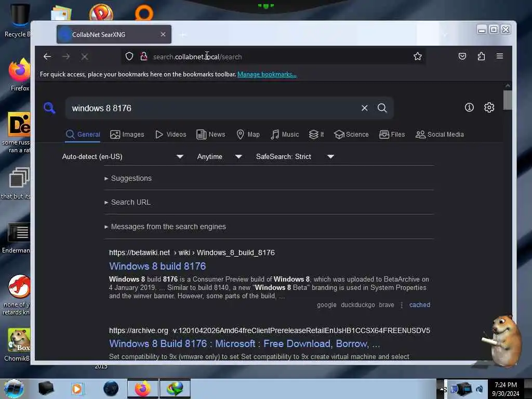Click the address bar URL

197,57
